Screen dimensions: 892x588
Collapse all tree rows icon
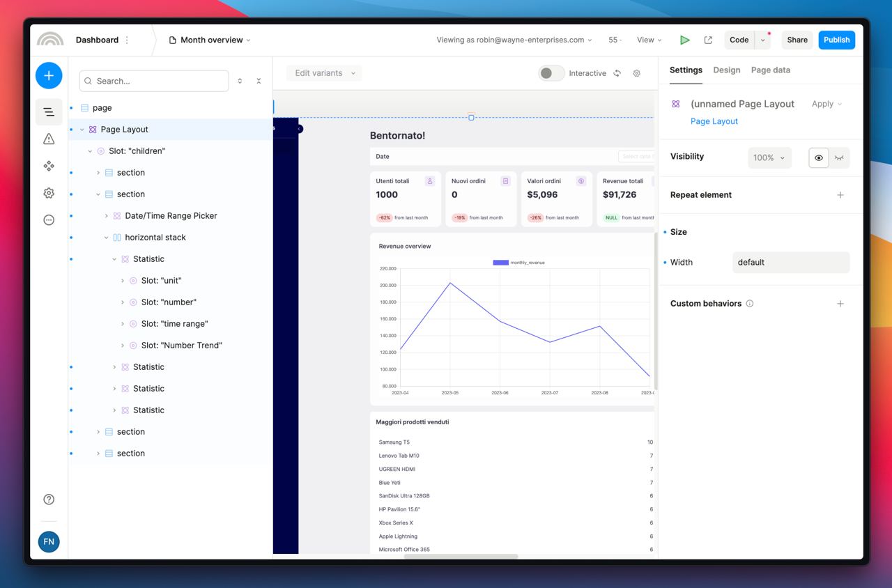(x=259, y=81)
